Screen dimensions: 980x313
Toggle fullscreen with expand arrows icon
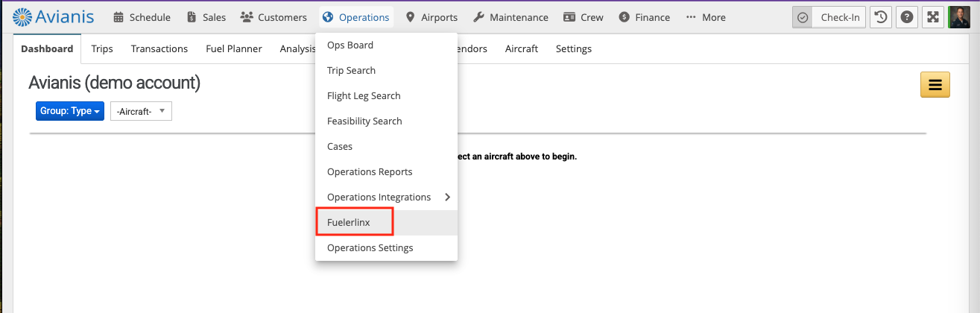pos(933,17)
